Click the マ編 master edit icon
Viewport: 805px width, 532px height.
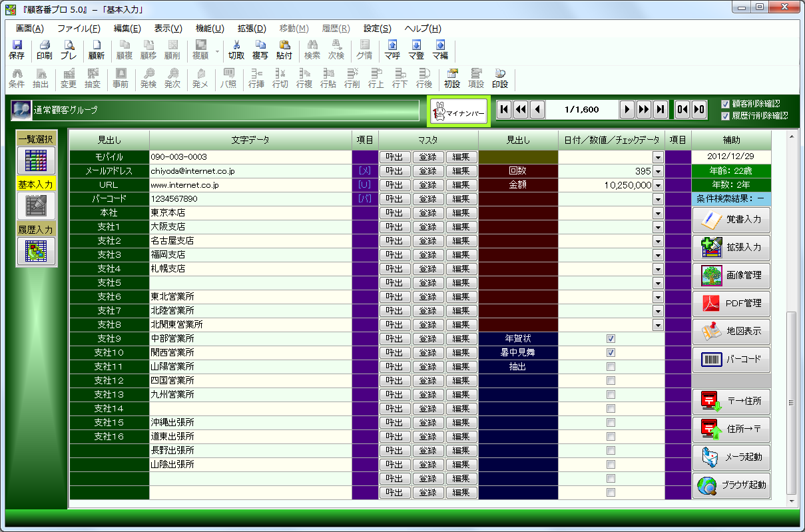(x=440, y=50)
